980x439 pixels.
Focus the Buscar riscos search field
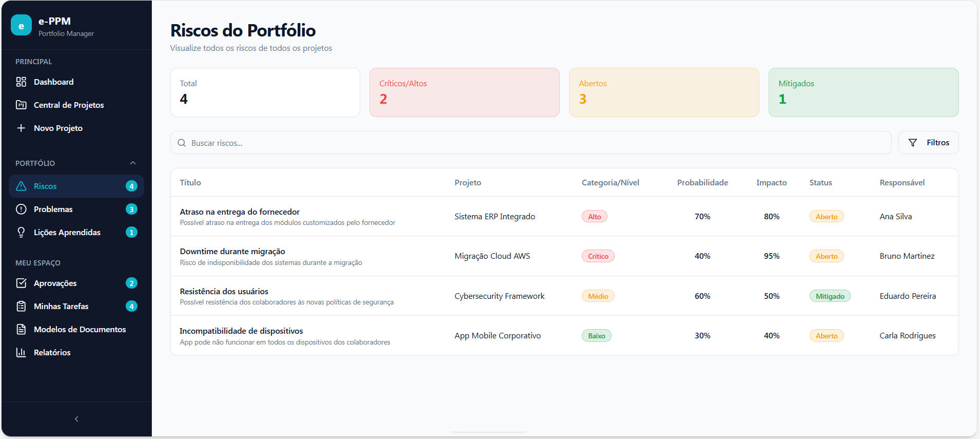(531, 143)
